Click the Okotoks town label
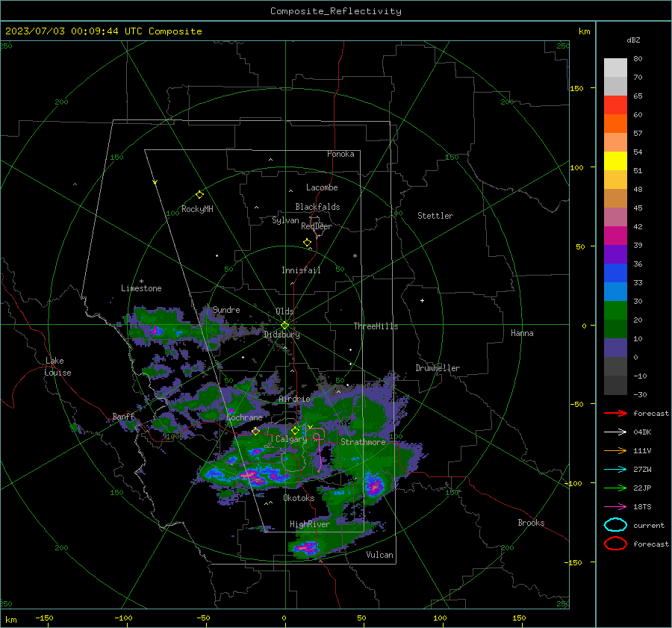Image resolution: width=672 pixels, height=628 pixels. (299, 498)
